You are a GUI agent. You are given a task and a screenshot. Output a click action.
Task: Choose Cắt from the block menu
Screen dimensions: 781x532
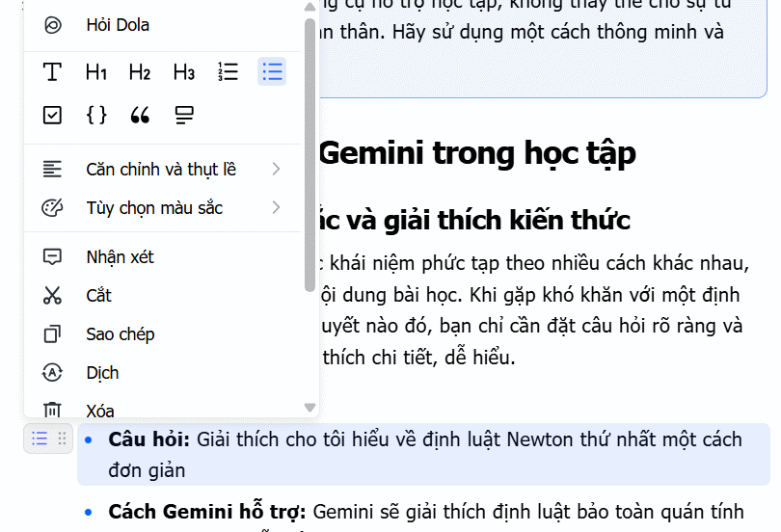pos(162,295)
